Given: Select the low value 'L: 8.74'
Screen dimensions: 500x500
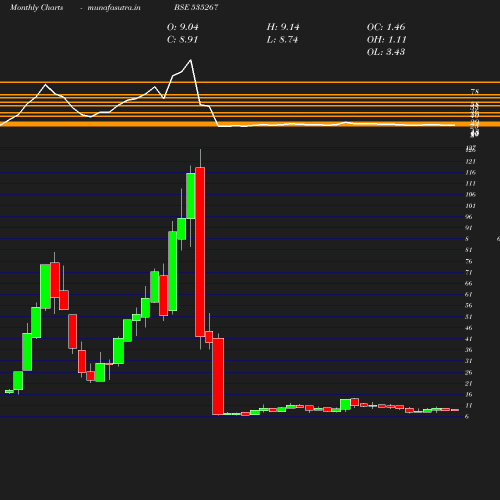Looking at the screenshot, I should pyautogui.click(x=282, y=40).
